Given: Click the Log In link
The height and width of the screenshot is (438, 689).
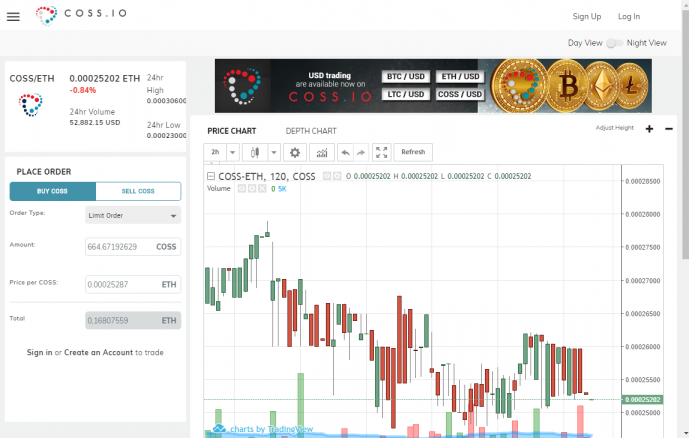Looking at the screenshot, I should pyautogui.click(x=629, y=17).
